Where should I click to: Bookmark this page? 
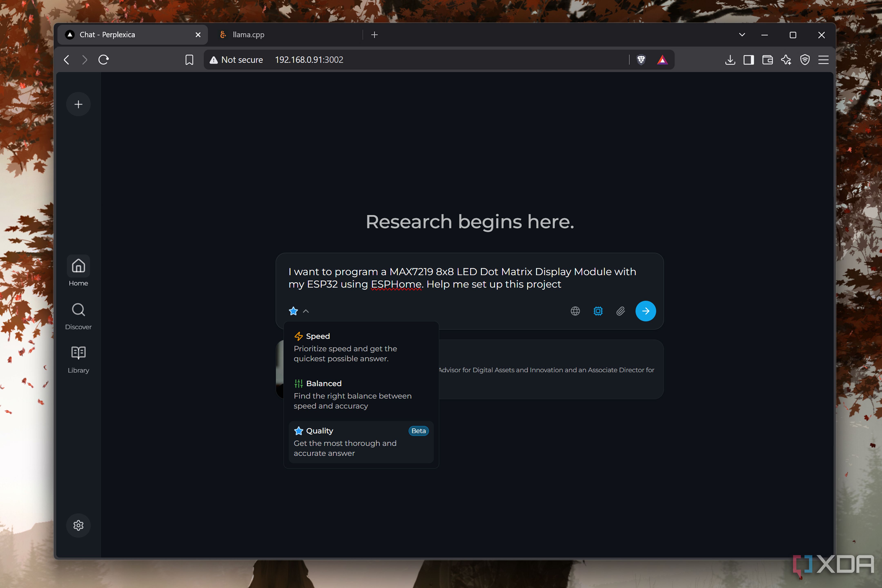click(189, 60)
